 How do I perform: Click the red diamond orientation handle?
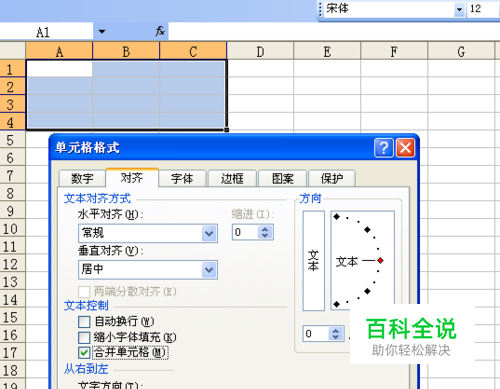(380, 260)
